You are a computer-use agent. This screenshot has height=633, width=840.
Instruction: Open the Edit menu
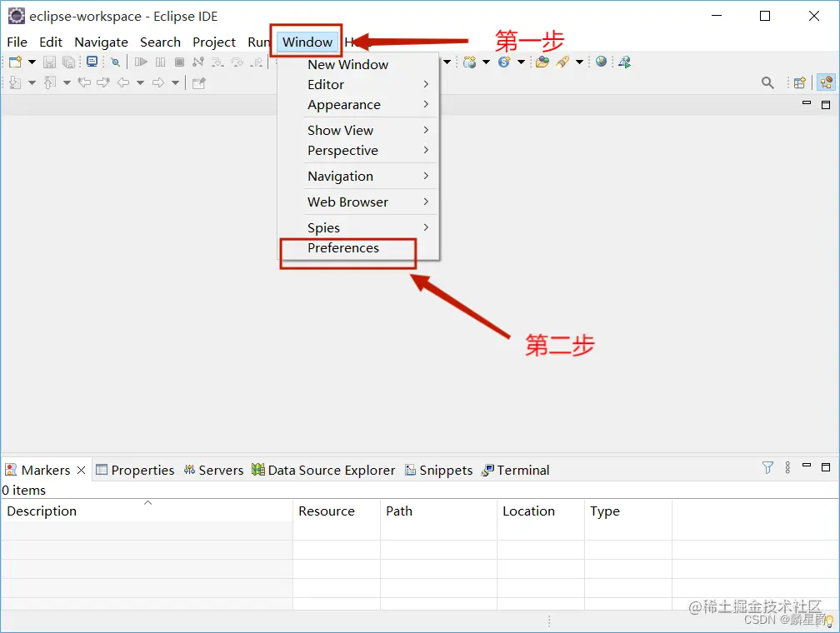(x=51, y=42)
